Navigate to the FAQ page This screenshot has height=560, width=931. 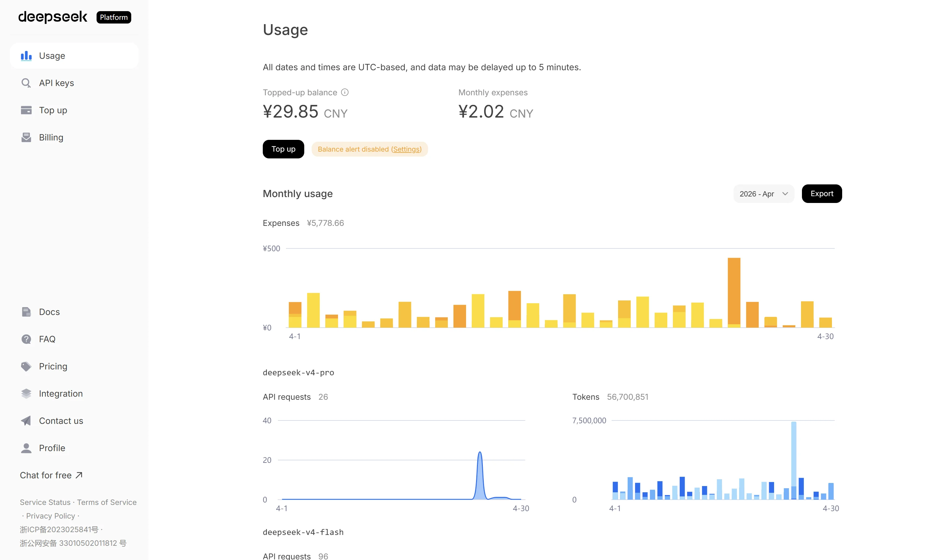74,339
